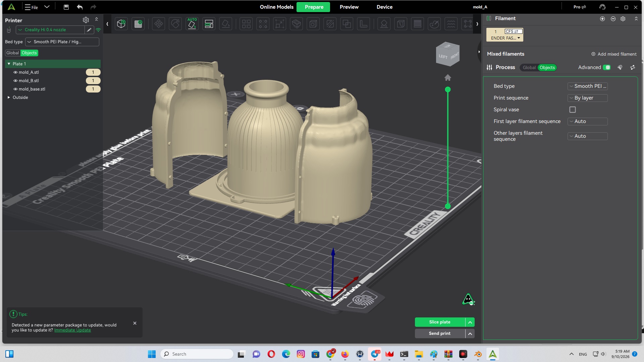Click the Split to parts icon

coord(263,24)
